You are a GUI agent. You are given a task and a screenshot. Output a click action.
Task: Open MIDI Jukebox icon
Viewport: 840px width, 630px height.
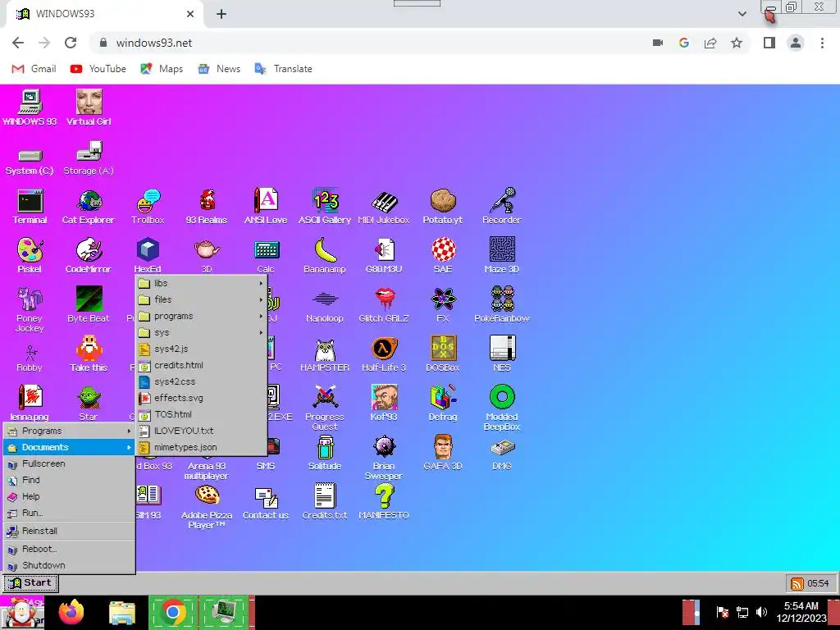[x=384, y=207]
